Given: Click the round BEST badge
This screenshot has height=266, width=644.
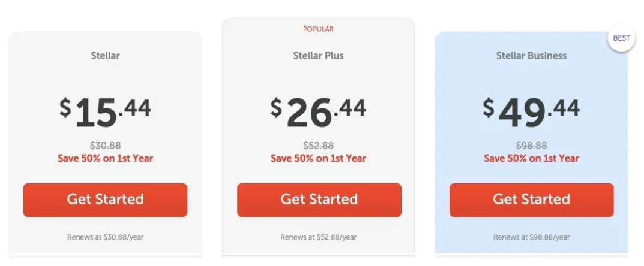Looking at the screenshot, I should 621,38.
